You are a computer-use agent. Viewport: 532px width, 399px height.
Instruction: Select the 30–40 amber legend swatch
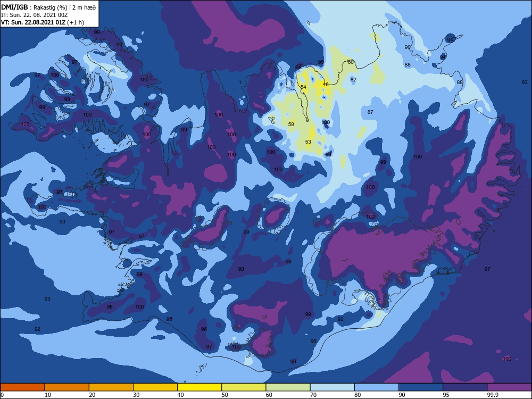[155, 387]
